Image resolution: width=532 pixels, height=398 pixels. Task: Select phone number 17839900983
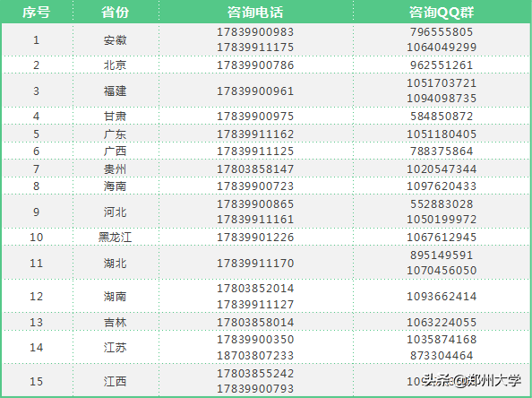255,32
